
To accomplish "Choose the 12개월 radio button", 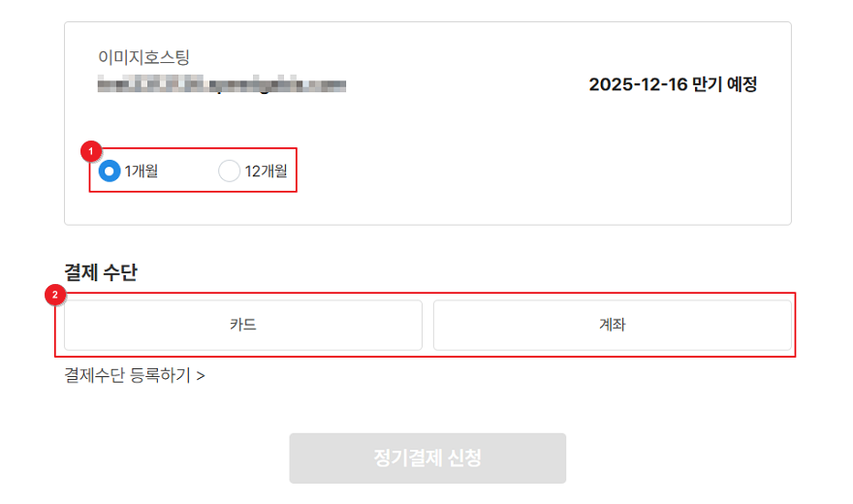I will (230, 172).
